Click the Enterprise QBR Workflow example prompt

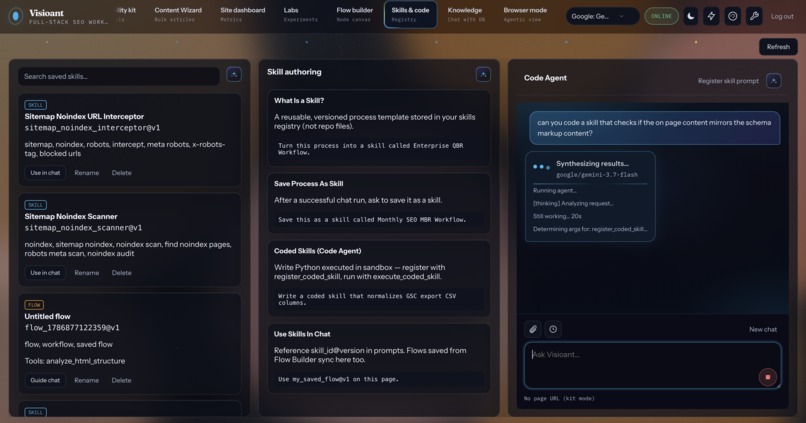pyautogui.click(x=379, y=149)
